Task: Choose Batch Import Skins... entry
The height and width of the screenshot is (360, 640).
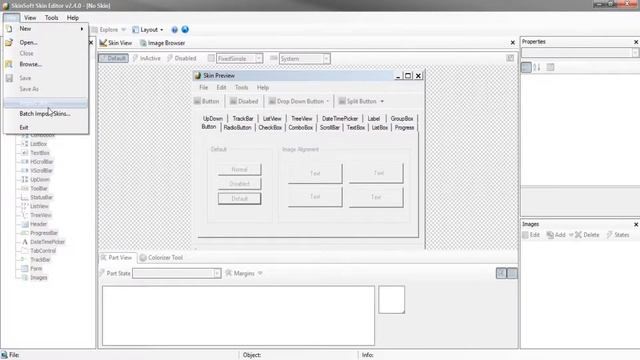Action: (x=46, y=114)
